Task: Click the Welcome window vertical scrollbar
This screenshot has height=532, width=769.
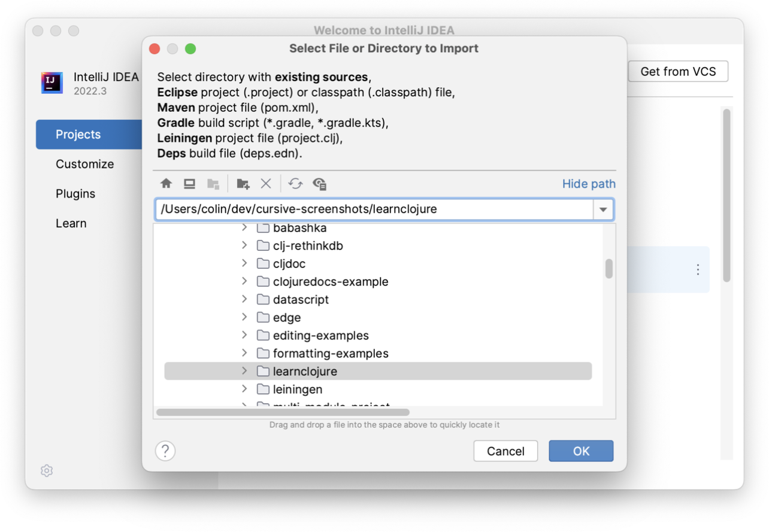Action: (x=726, y=195)
